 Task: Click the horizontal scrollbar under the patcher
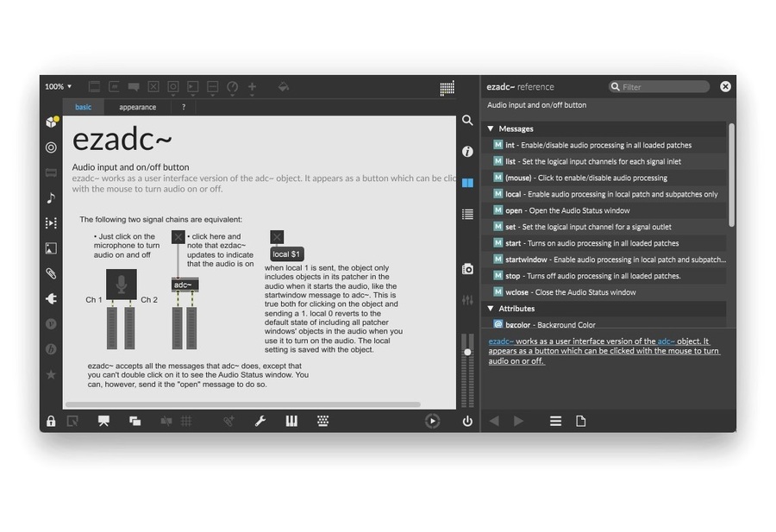pyautogui.click(x=242, y=404)
